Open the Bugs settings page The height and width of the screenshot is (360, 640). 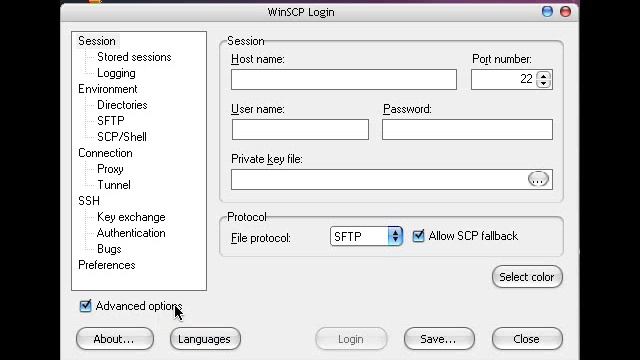click(109, 249)
